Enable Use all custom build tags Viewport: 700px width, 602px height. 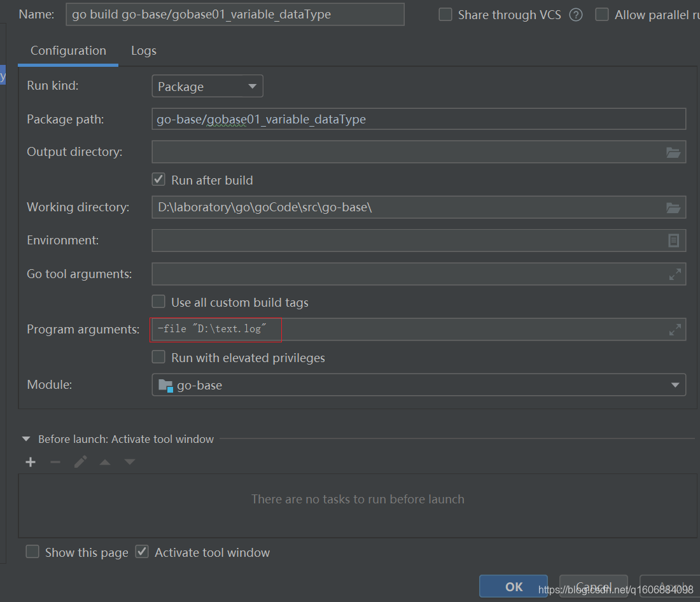(x=158, y=302)
